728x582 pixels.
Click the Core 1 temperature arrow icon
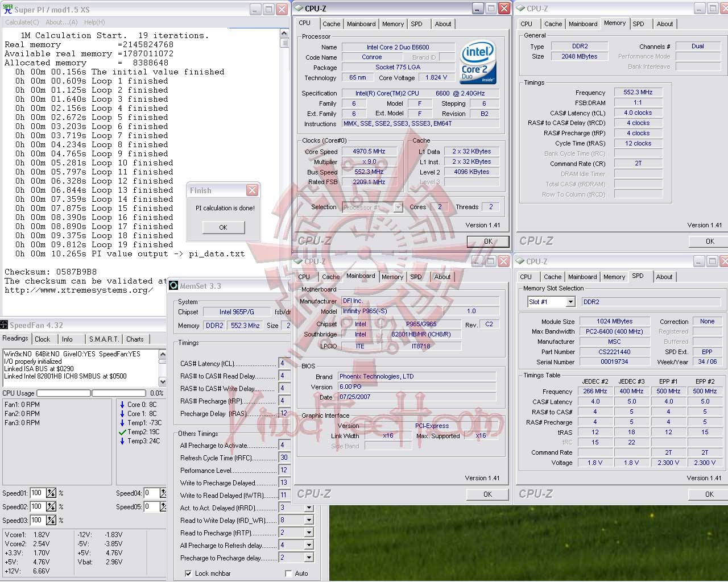122,414
